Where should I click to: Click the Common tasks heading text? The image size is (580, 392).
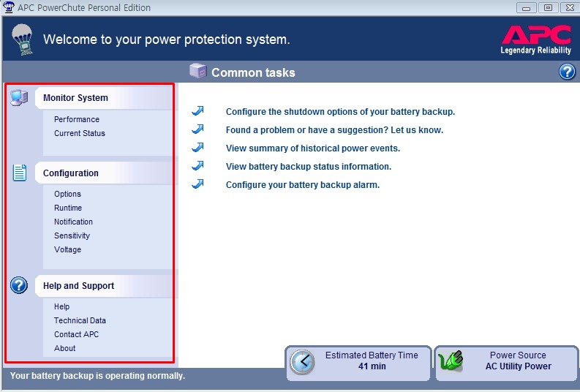[253, 72]
